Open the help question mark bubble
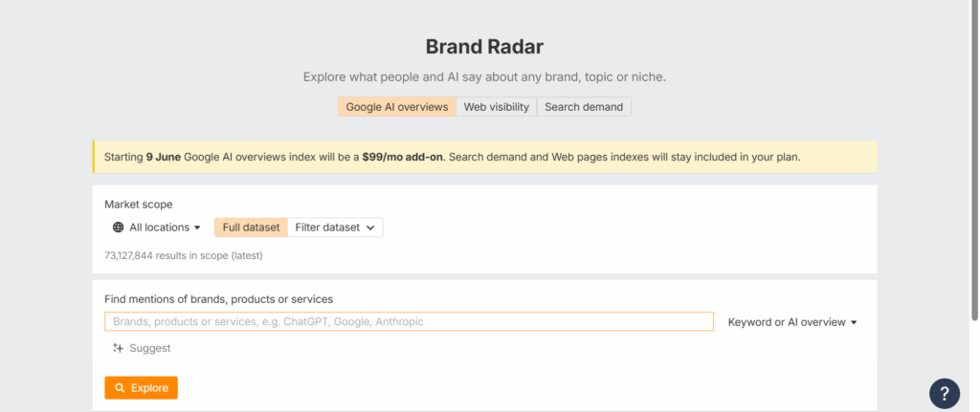Image resolution: width=980 pixels, height=412 pixels. 945,393
